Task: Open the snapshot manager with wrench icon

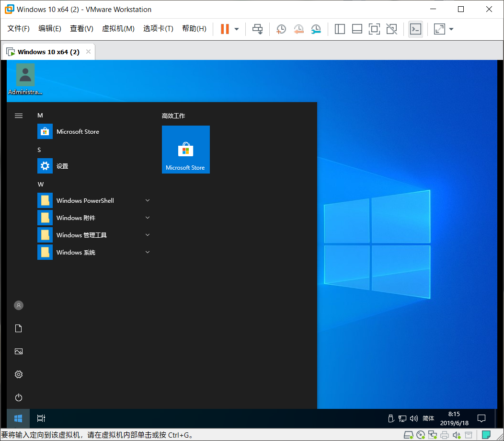Action: pos(316,29)
